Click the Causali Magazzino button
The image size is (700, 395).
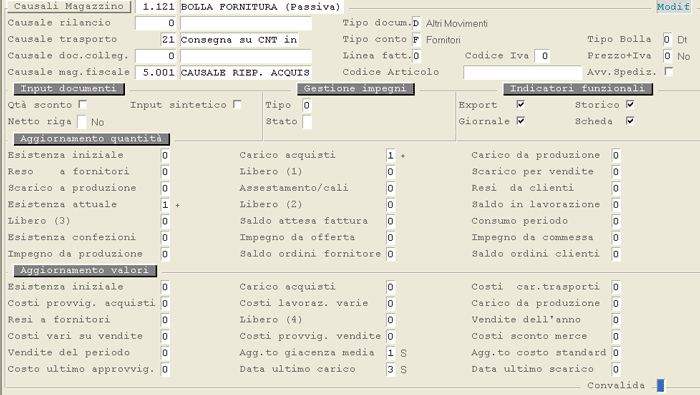point(68,6)
